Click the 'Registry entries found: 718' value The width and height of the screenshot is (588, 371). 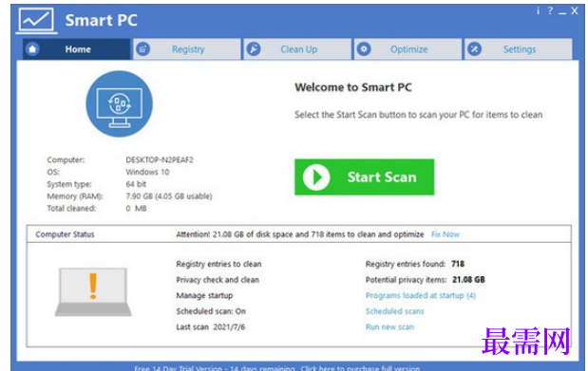[415, 264]
